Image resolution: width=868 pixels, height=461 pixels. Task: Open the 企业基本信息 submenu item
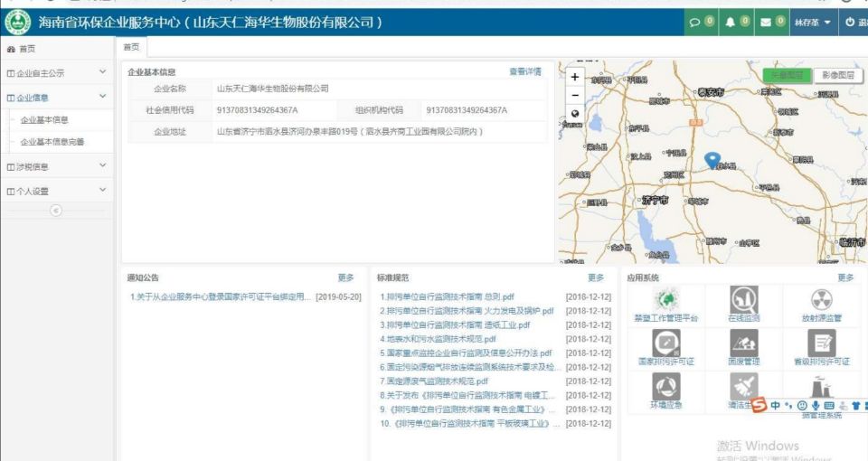coord(44,119)
